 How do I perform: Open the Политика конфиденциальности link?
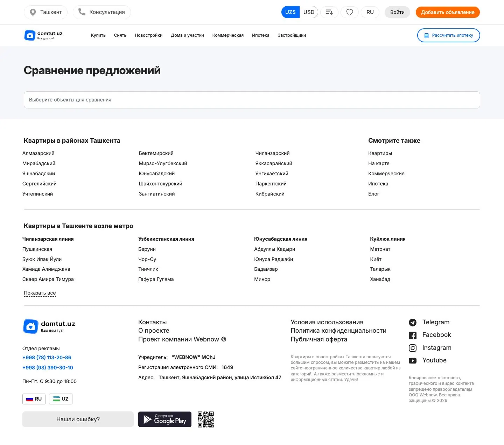coord(338,331)
